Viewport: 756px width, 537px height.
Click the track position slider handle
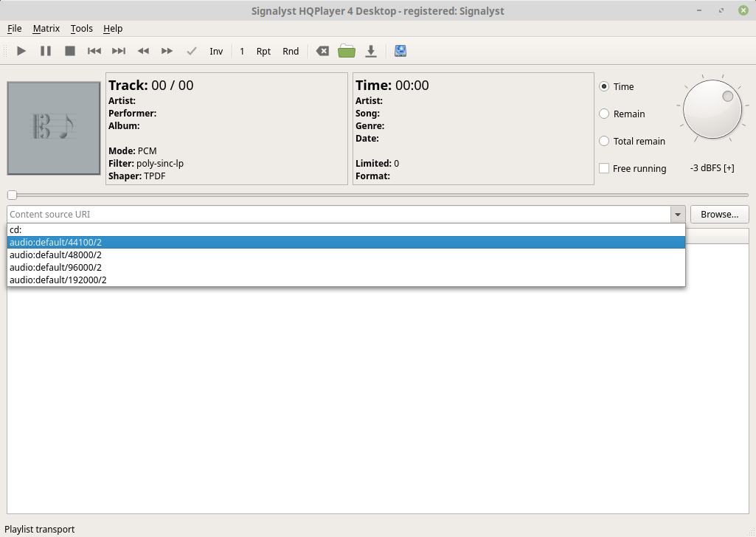coord(12,195)
